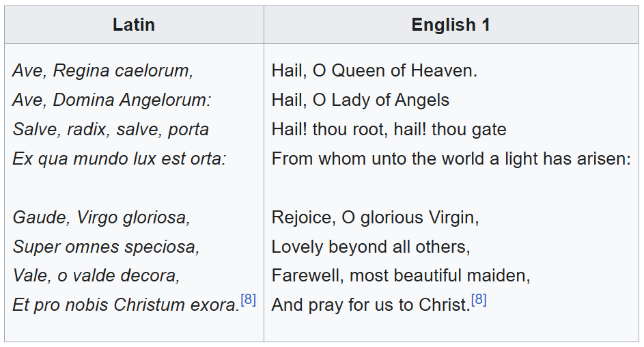Click the text 'Salve, radix, salve, porta'
The width and height of the screenshot is (644, 347).
coord(111,129)
